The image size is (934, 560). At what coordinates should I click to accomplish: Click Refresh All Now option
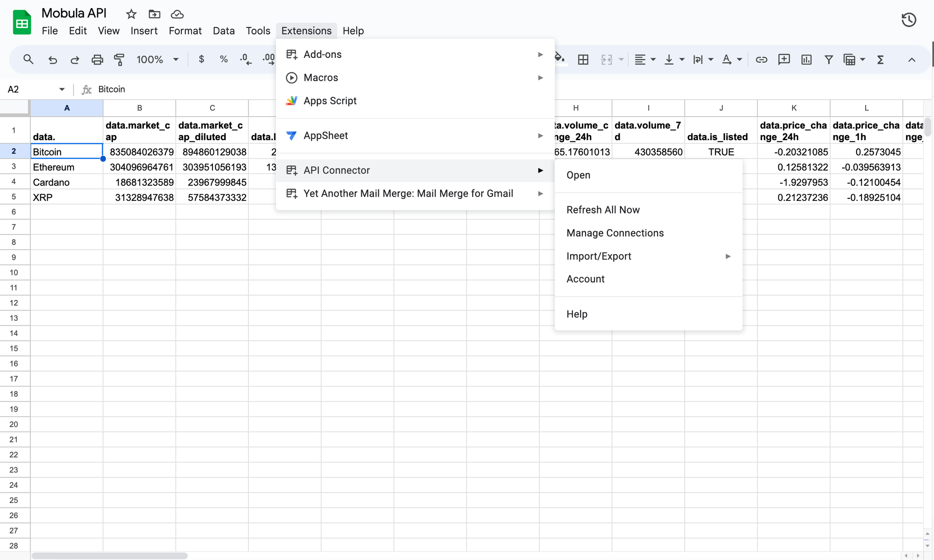coord(603,210)
